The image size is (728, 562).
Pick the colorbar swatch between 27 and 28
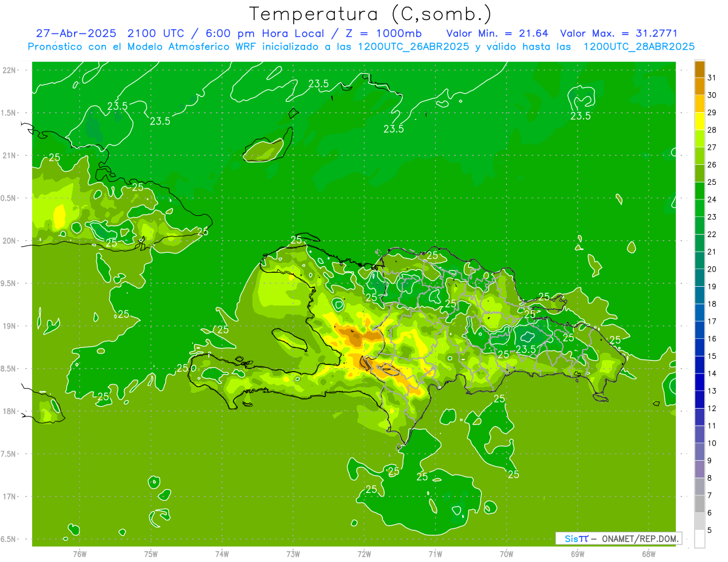tap(699, 138)
